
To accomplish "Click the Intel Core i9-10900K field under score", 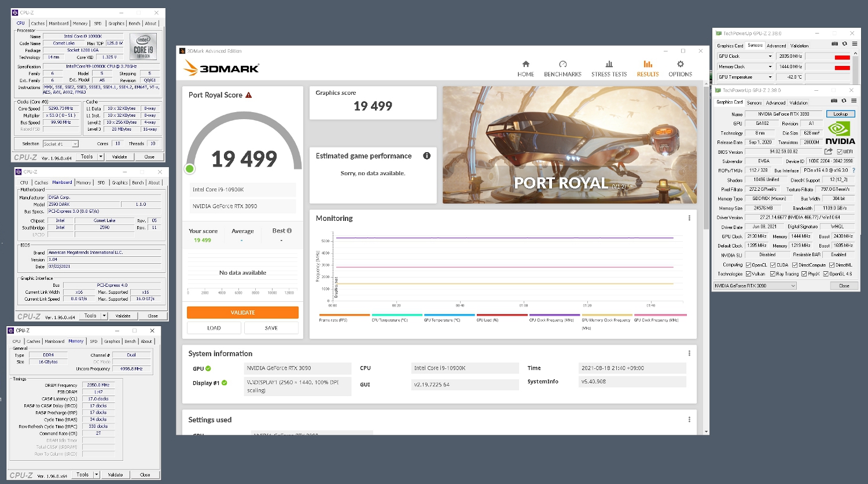I will coord(242,190).
